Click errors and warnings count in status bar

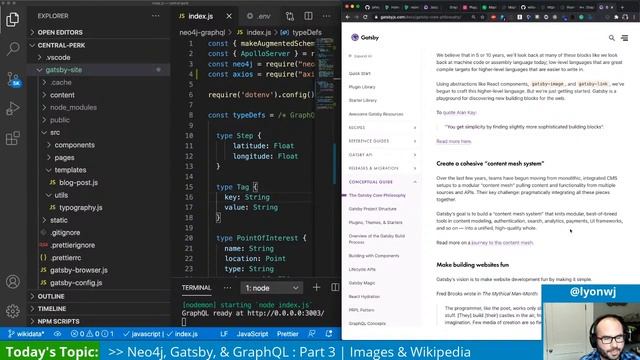click(92, 334)
